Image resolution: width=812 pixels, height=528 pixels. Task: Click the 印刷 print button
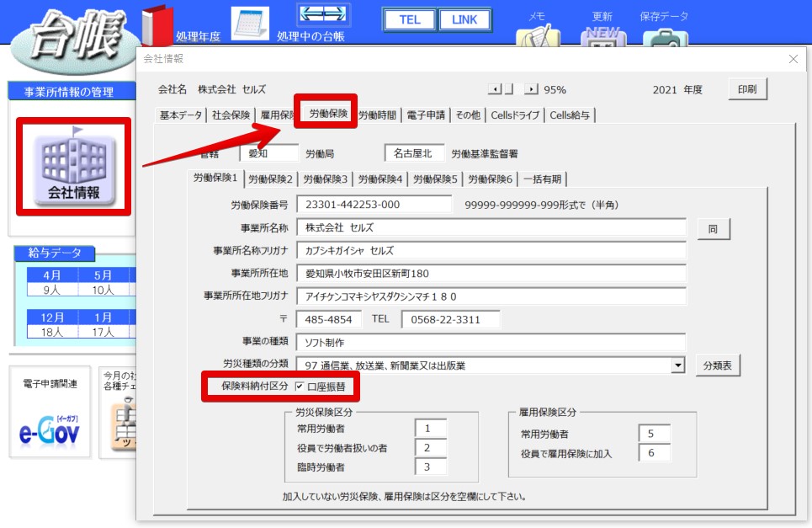click(x=747, y=89)
